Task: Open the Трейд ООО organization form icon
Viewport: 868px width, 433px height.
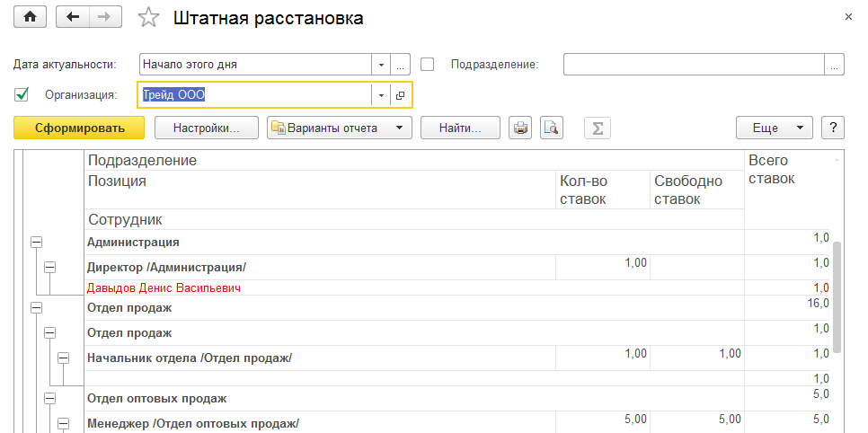Action: pos(401,95)
